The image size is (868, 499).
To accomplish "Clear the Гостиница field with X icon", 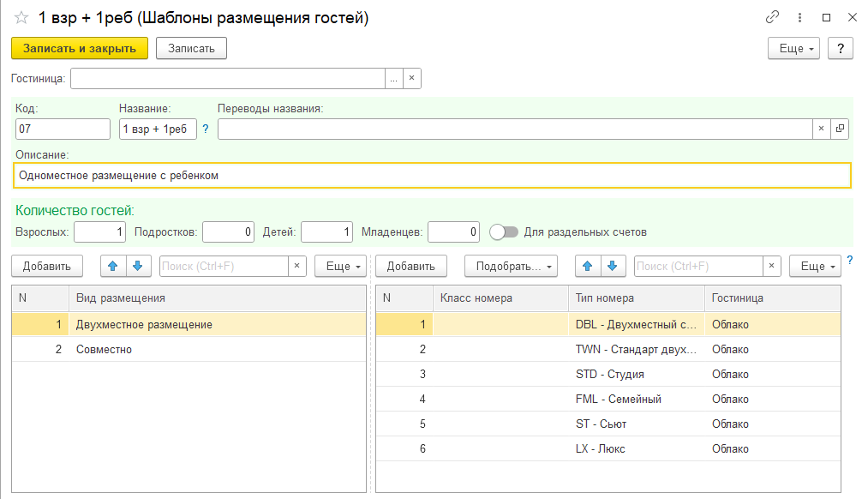I will coord(411,79).
